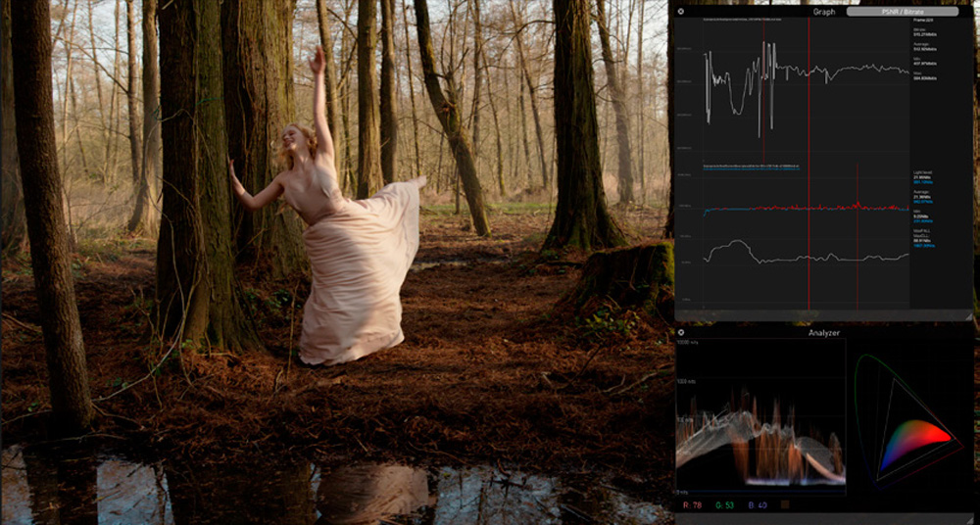
Task: Click the Analyzer panel title bar
Action: coord(824,333)
